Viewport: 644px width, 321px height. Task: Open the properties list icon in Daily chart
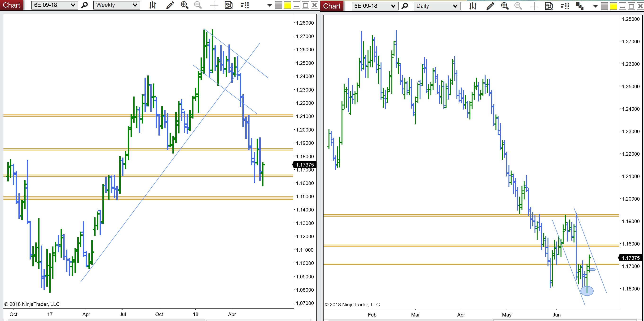click(x=565, y=6)
